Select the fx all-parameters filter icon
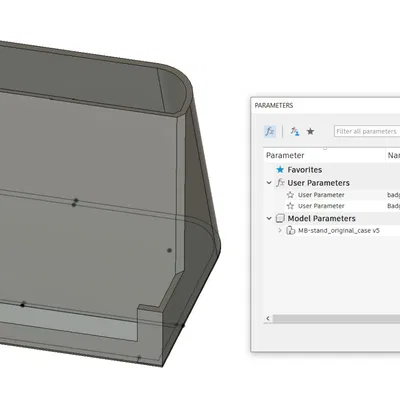This screenshot has height=400, width=400. (x=270, y=131)
